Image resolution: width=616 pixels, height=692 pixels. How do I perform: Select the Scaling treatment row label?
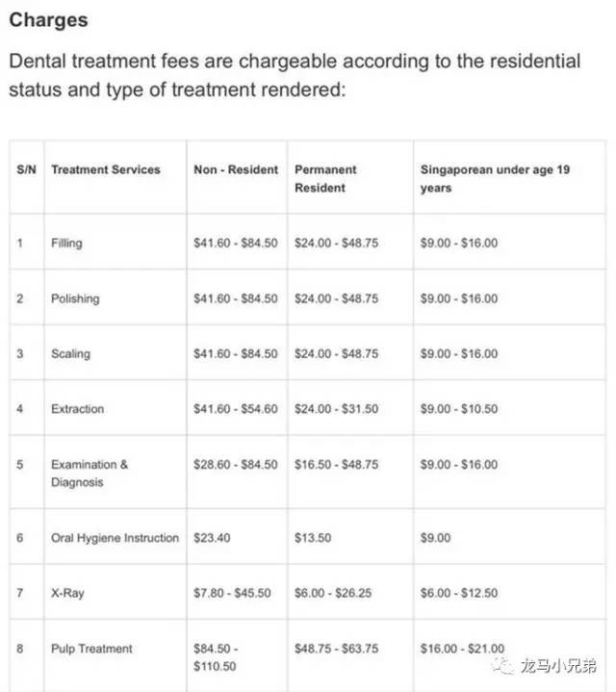coord(70,354)
